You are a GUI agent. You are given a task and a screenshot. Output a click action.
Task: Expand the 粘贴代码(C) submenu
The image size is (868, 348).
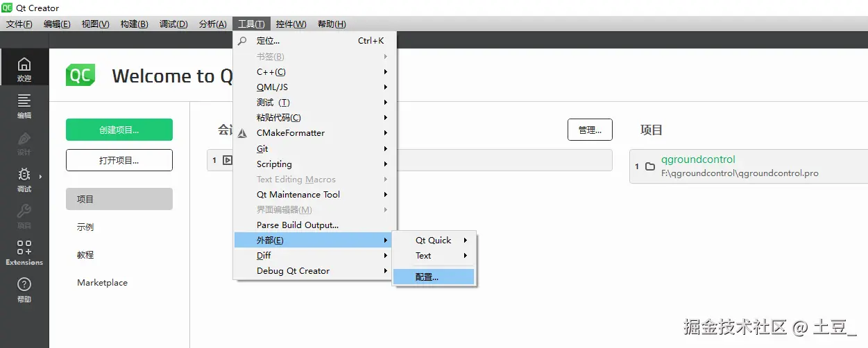coord(315,118)
